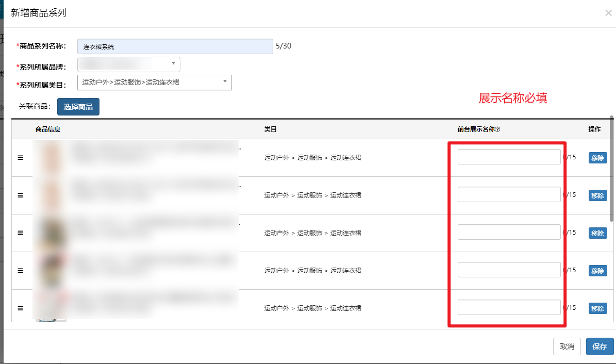Focus the 商品系列名称 input field
Screen dimensions: 616x364
[x=175, y=46]
